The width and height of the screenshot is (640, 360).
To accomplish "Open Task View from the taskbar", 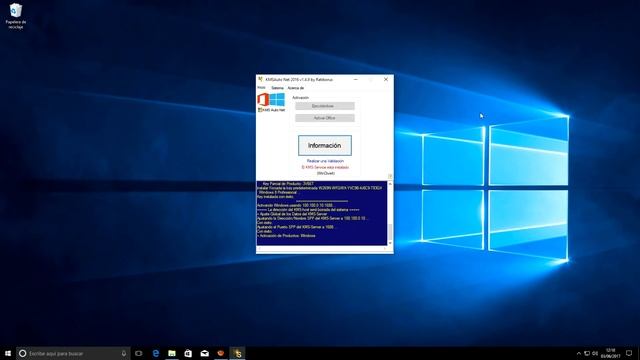I will click(x=139, y=353).
